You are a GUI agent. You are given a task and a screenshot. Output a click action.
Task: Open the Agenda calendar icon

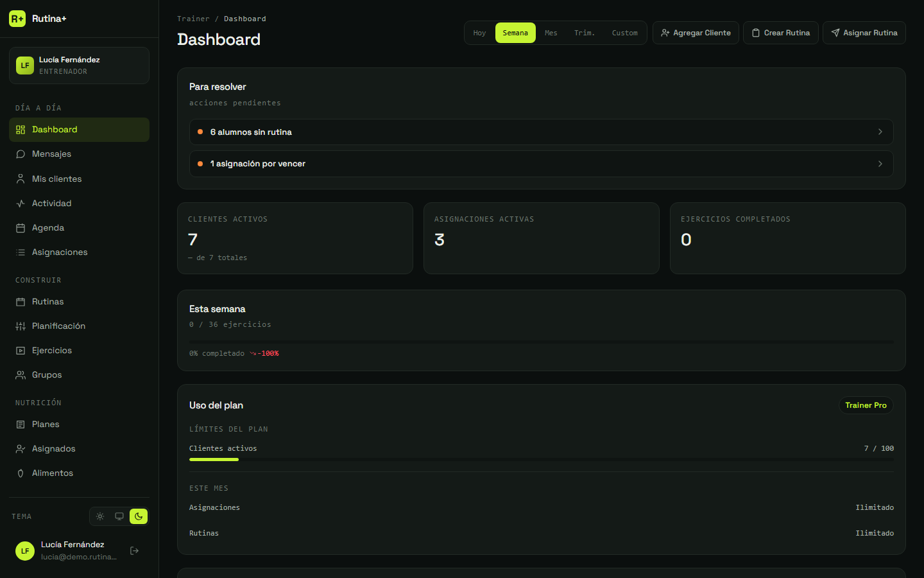point(21,228)
